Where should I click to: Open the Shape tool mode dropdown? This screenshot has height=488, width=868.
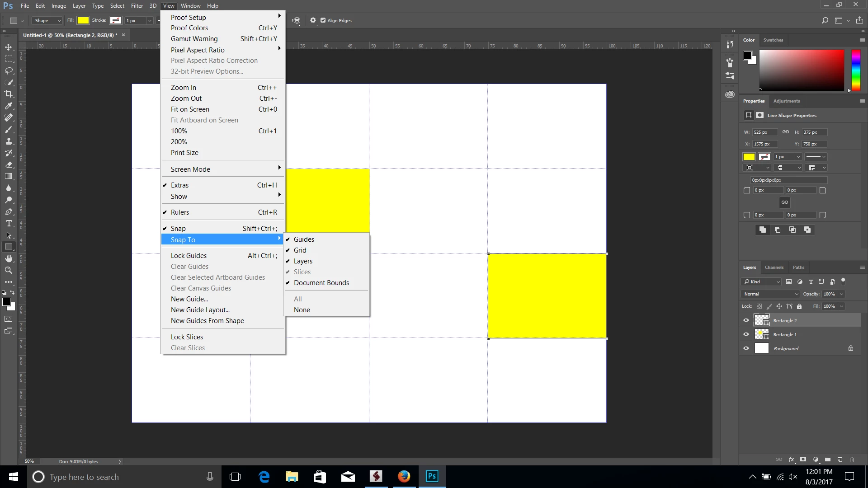point(47,20)
